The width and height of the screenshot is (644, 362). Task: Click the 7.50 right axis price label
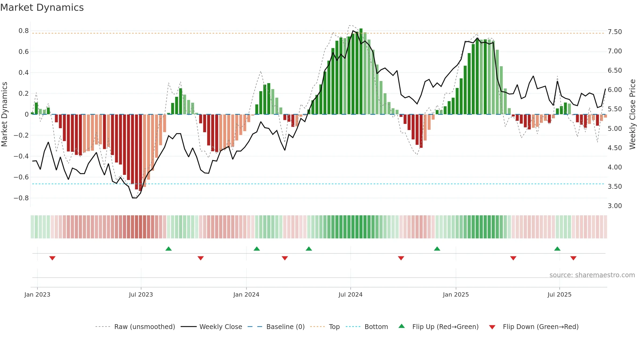615,32
